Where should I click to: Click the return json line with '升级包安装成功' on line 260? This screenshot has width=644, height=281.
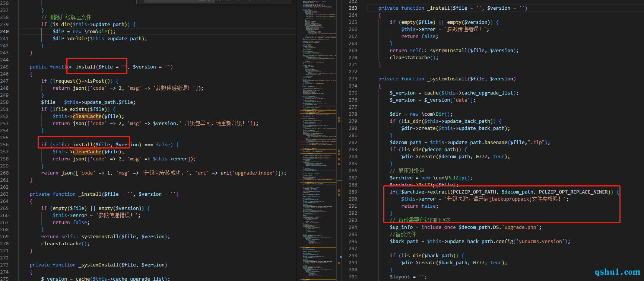[164, 173]
